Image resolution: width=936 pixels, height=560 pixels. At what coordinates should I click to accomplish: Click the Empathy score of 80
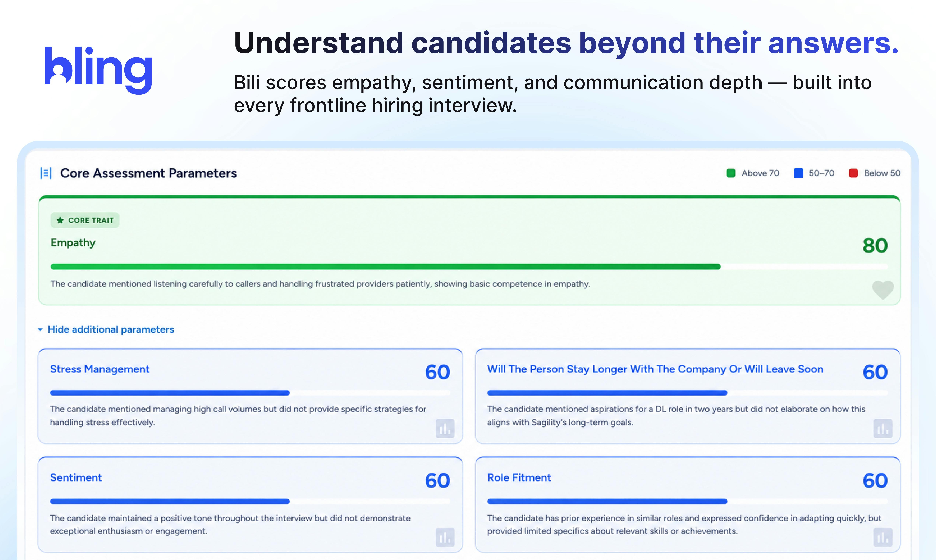tap(875, 246)
